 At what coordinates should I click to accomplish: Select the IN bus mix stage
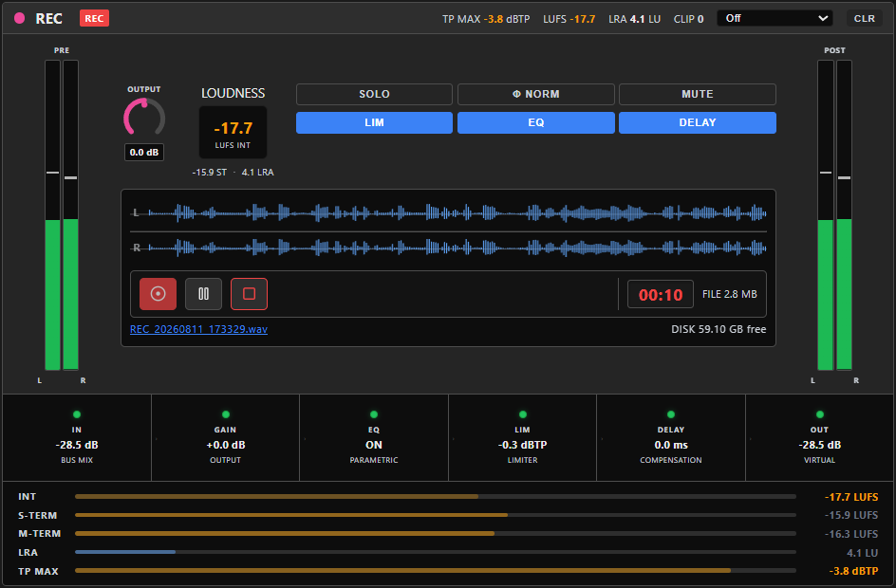(x=77, y=437)
